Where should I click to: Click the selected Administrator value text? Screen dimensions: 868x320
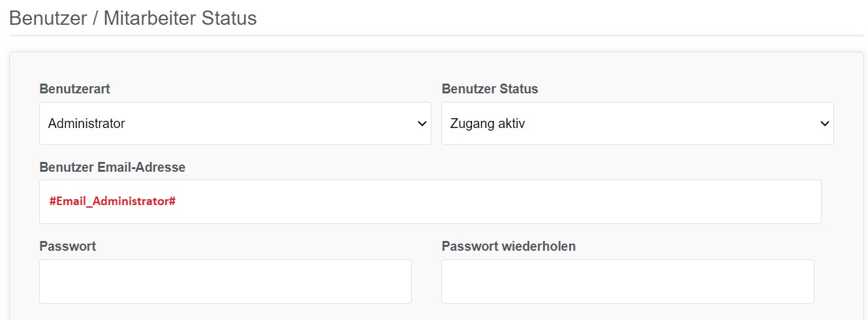pos(87,123)
